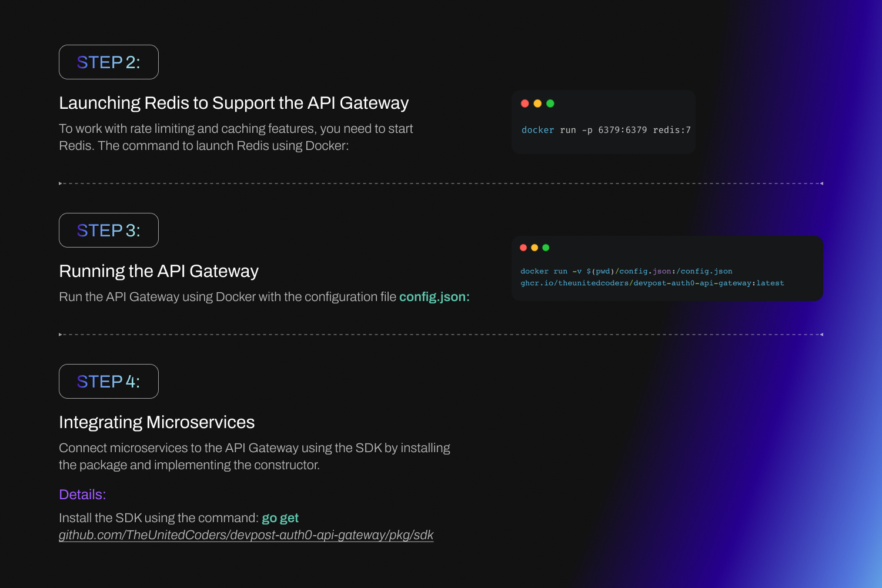Open the github.com/TheUnitedCoders SDK link
This screenshot has height=588, width=882.
click(x=246, y=535)
